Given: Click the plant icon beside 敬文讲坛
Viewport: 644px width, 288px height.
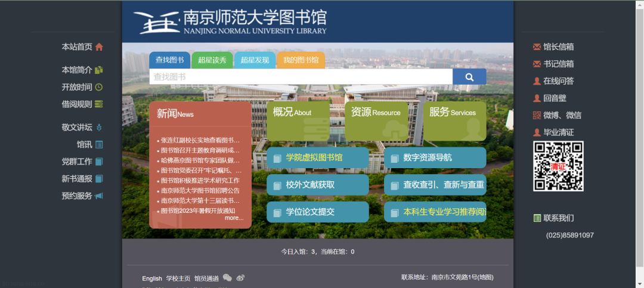Looking at the screenshot, I should tap(99, 128).
